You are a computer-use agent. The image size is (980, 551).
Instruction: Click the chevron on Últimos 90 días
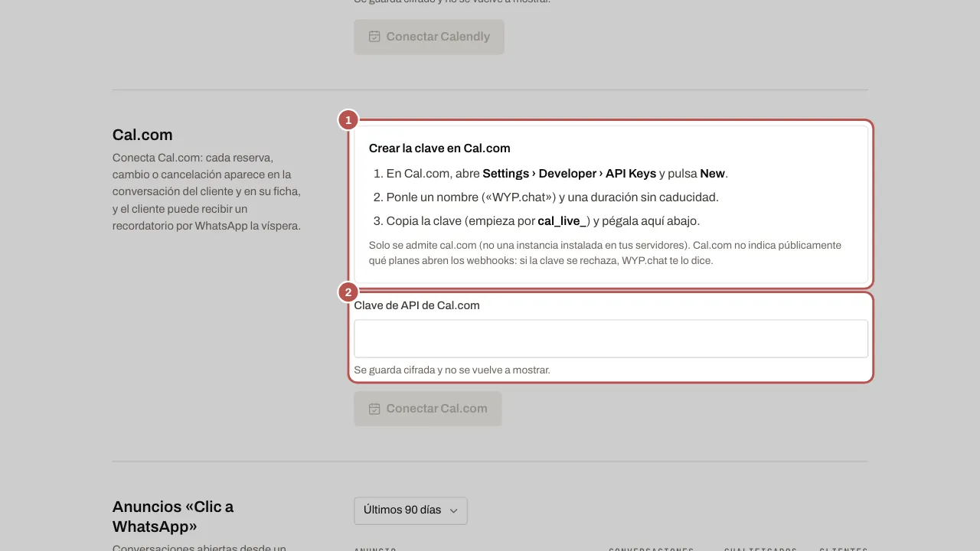tap(453, 510)
